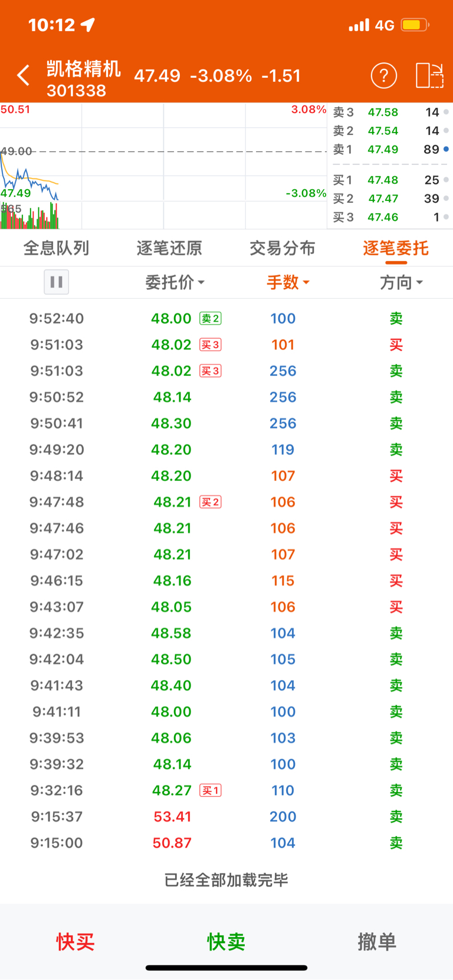Viewport: 453px width, 980px height.
Task: Tap the back arrow icon
Action: point(23,75)
